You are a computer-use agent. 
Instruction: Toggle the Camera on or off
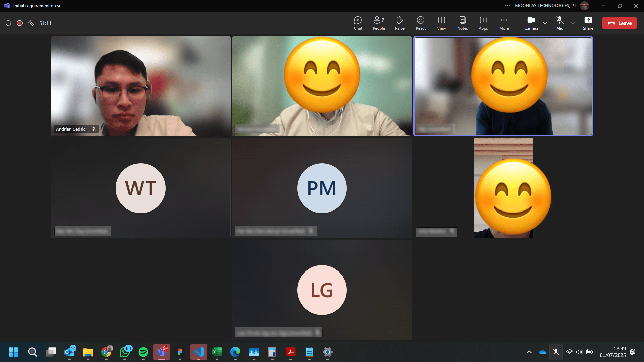point(531,23)
